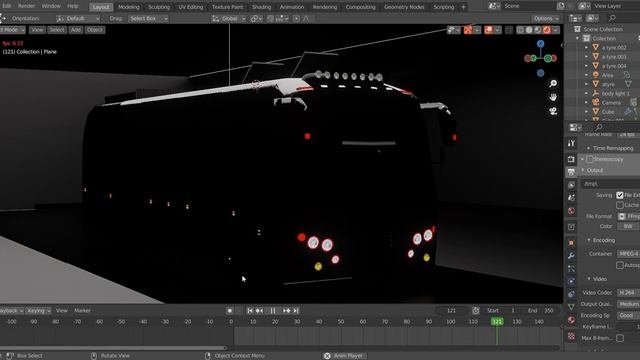
Task: Open the Container MPEG-4 dropdown
Action: [628, 254]
